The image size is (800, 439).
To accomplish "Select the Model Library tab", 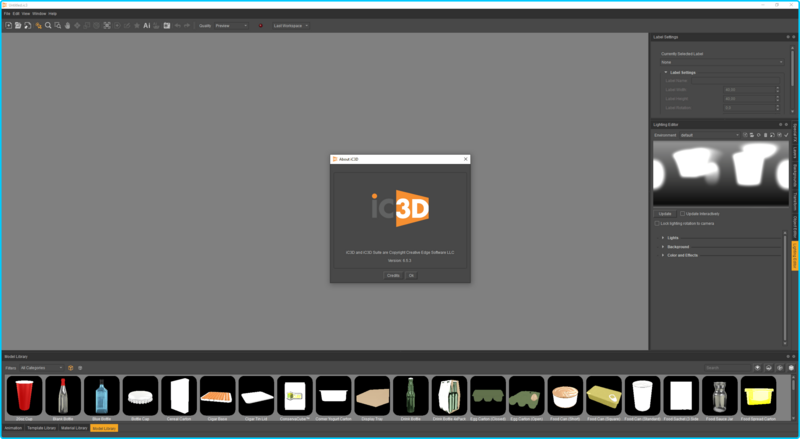I will click(104, 428).
